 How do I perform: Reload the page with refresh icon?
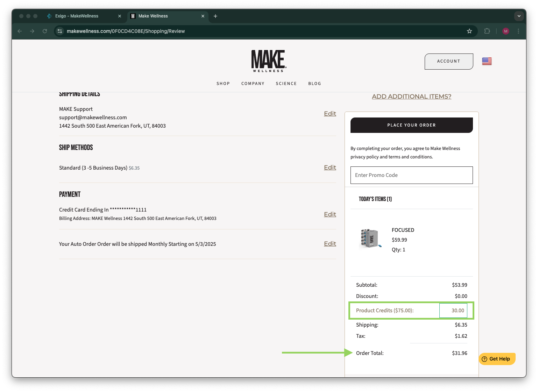point(45,31)
